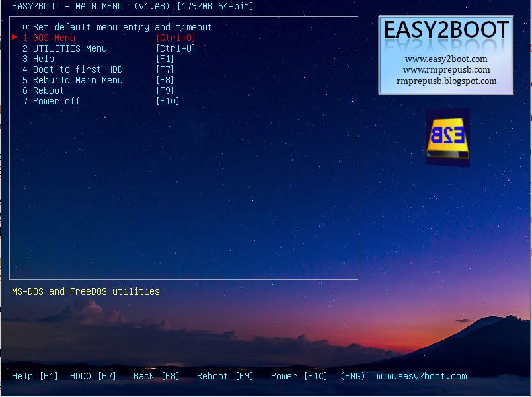
Task: Click the 'MS-DOS and FreeDOS utilities' help text
Action: [x=85, y=291]
